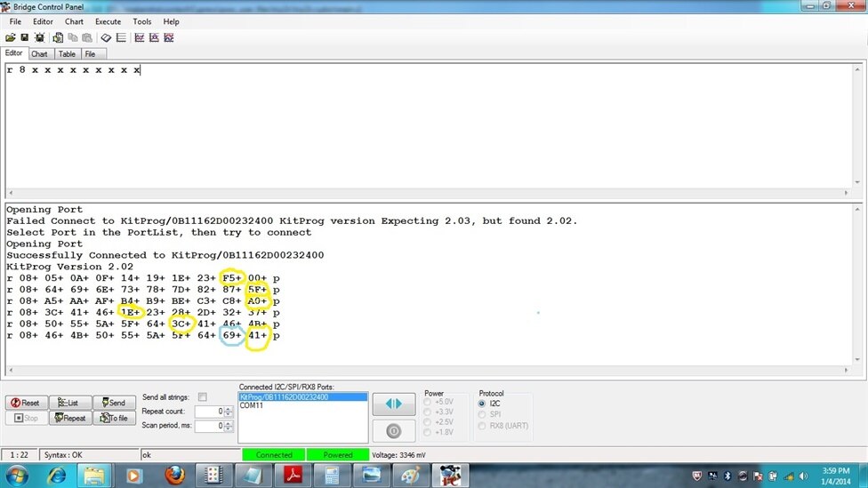Open the Paint palette taskbar icon
Image resolution: width=868 pixels, height=488 pixels.
tap(410, 476)
